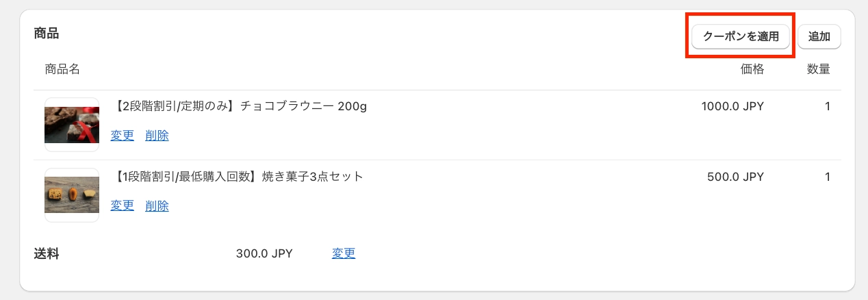
Task: Click the 商品名 column header
Action: click(62, 68)
